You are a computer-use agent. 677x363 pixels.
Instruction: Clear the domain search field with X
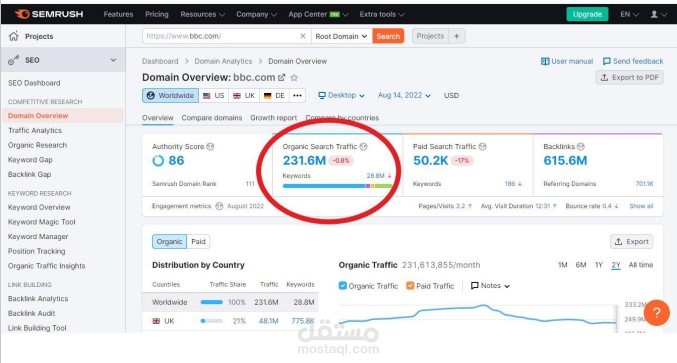click(303, 36)
